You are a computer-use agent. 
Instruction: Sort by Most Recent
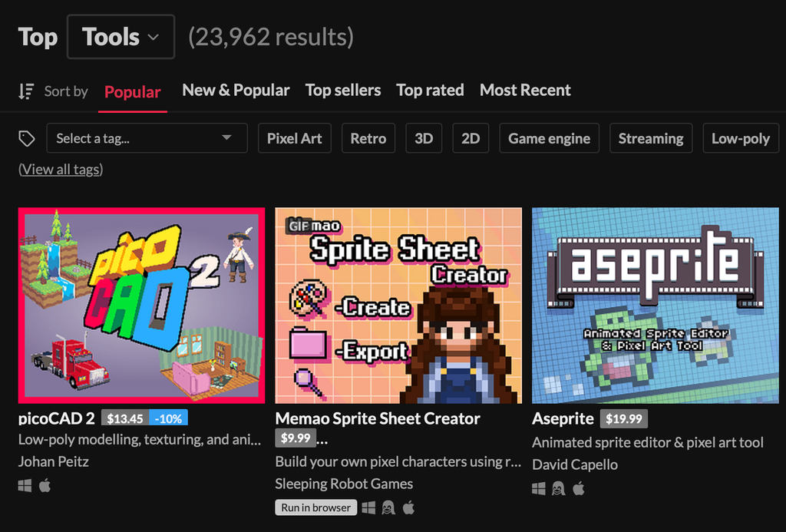tap(525, 90)
